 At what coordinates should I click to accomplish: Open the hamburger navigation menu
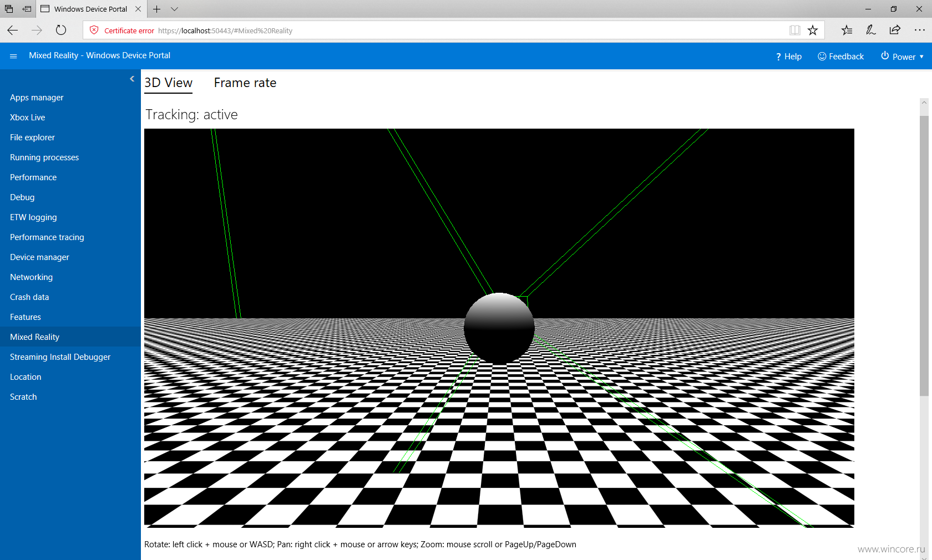coord(13,56)
